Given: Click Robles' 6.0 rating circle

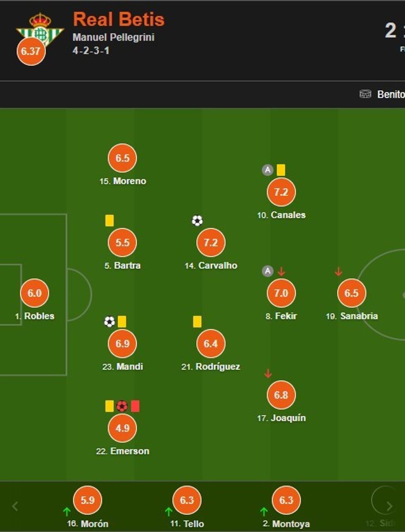Looking at the screenshot, I should pos(35,293).
